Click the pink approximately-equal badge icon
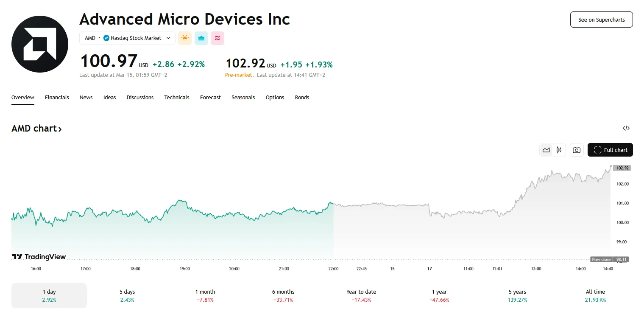The width and height of the screenshot is (644, 317). click(217, 38)
